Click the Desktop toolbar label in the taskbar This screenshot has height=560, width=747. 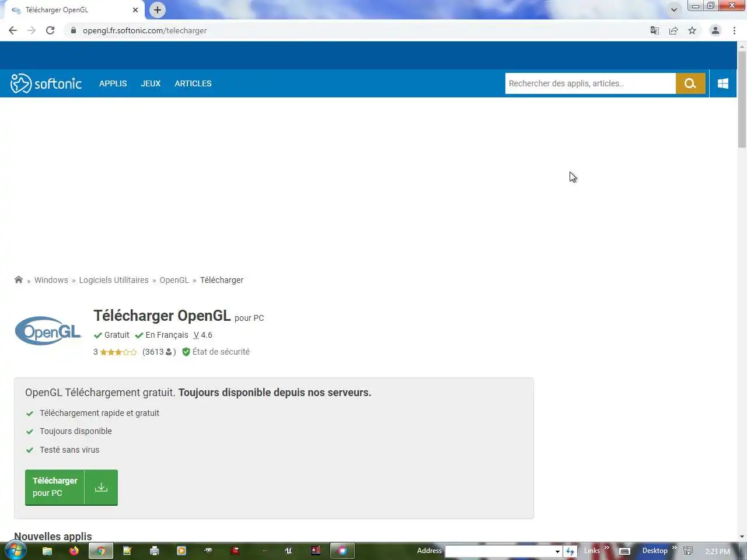click(x=655, y=551)
